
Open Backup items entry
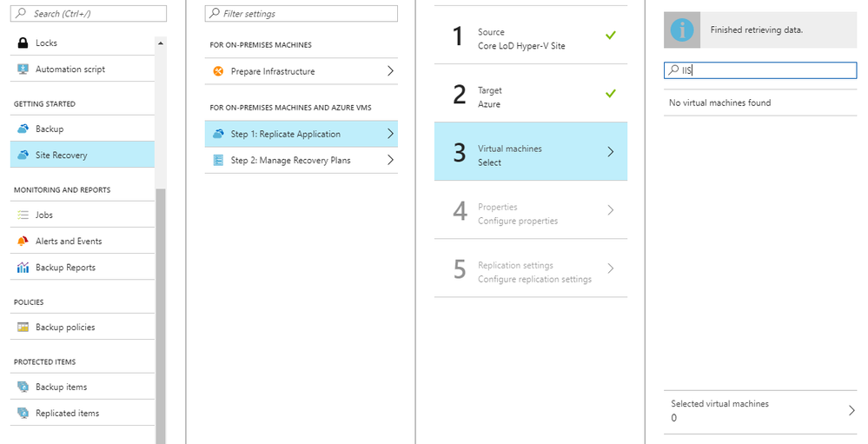tap(83, 387)
